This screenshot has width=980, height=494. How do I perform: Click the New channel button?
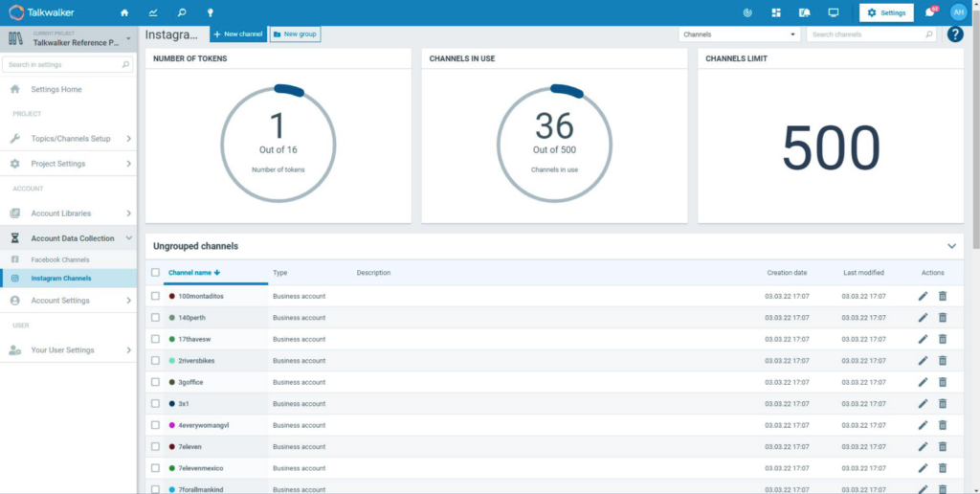click(x=238, y=34)
